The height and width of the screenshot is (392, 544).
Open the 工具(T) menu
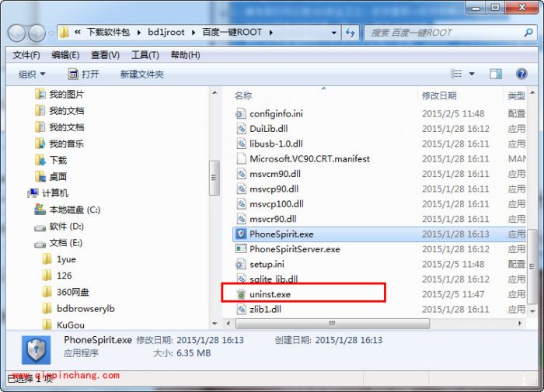click(145, 55)
